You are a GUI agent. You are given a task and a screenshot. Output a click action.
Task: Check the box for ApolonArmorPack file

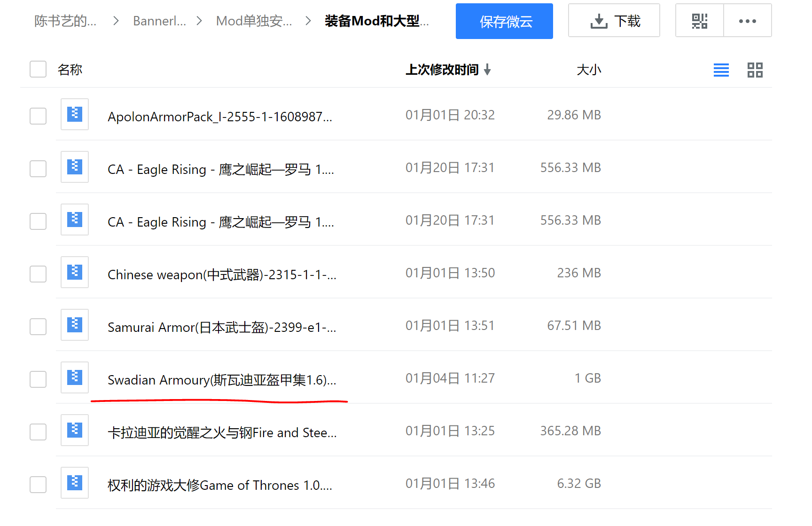[38, 116]
